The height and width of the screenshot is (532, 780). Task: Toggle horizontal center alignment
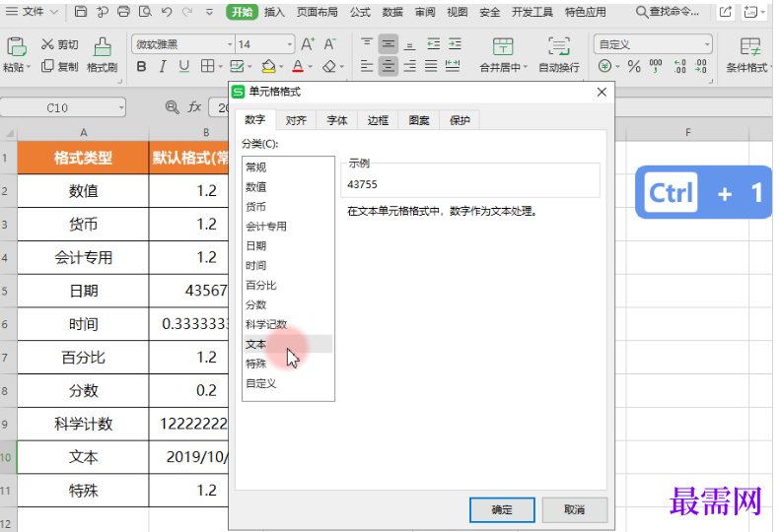point(388,66)
